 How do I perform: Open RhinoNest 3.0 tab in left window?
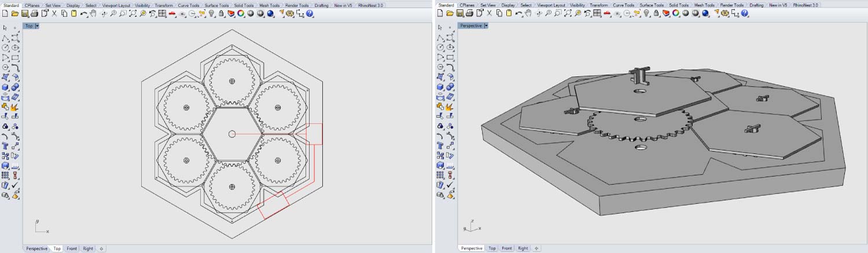[370, 5]
